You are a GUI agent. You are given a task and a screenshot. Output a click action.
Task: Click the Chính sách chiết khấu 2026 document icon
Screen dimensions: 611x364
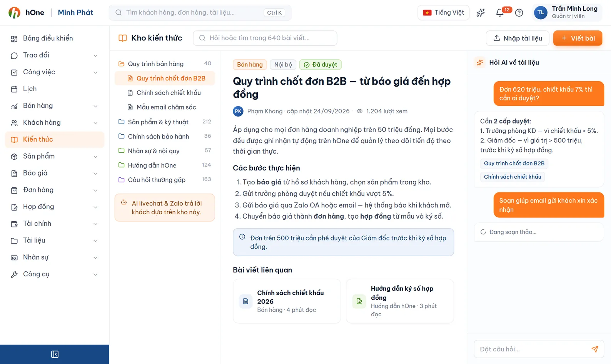pyautogui.click(x=245, y=301)
